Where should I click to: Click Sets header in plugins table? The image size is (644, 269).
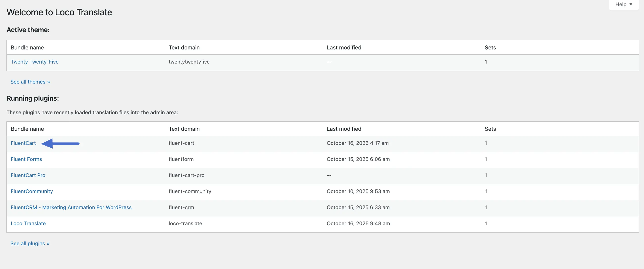[x=490, y=129]
